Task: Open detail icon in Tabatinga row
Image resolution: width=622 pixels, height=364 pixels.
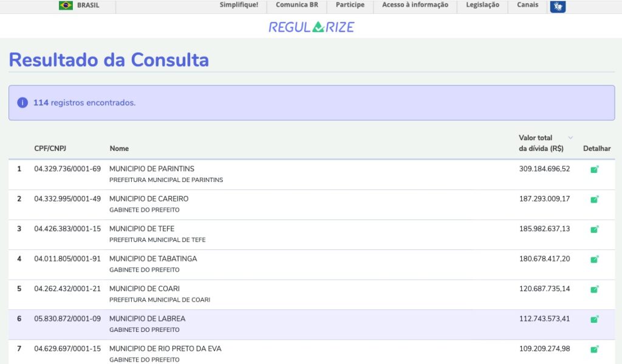Action: click(594, 259)
